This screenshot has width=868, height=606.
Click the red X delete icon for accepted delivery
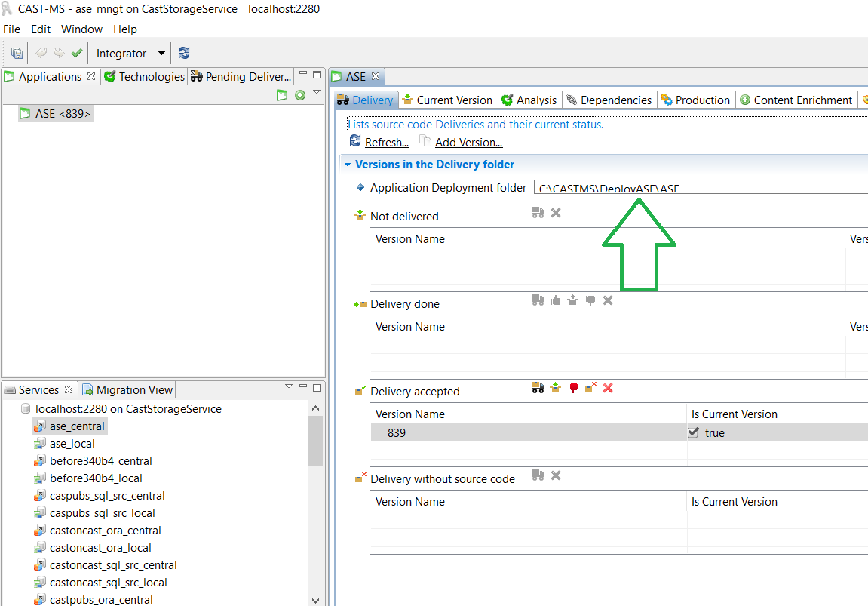click(608, 388)
